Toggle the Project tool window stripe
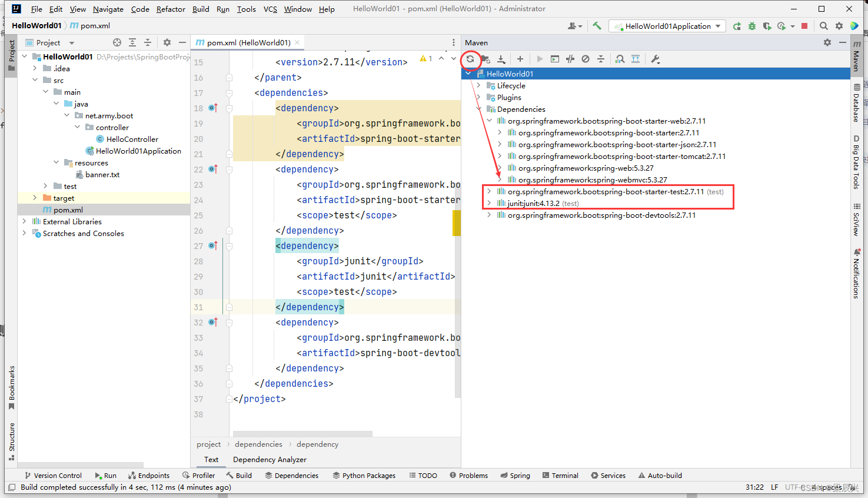Screen dimensions: 868x498 11,56
